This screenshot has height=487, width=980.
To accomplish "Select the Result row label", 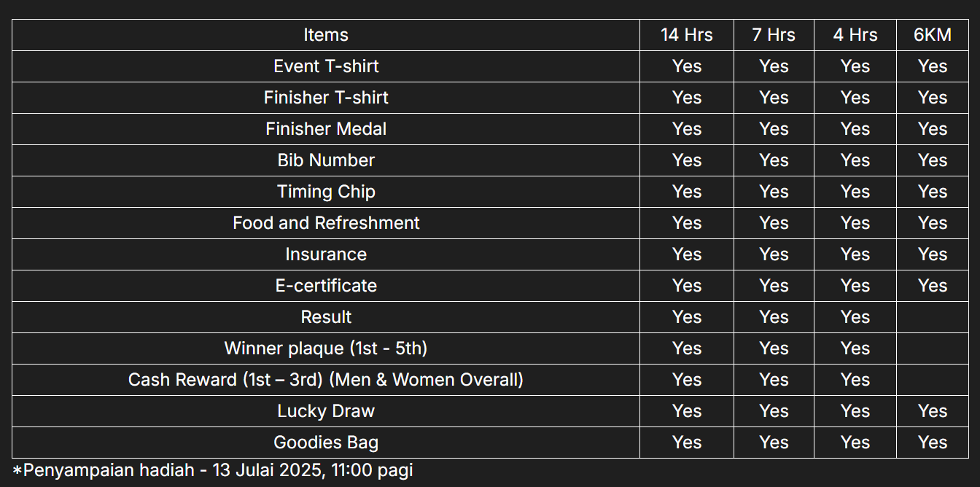I will pyautogui.click(x=326, y=317).
